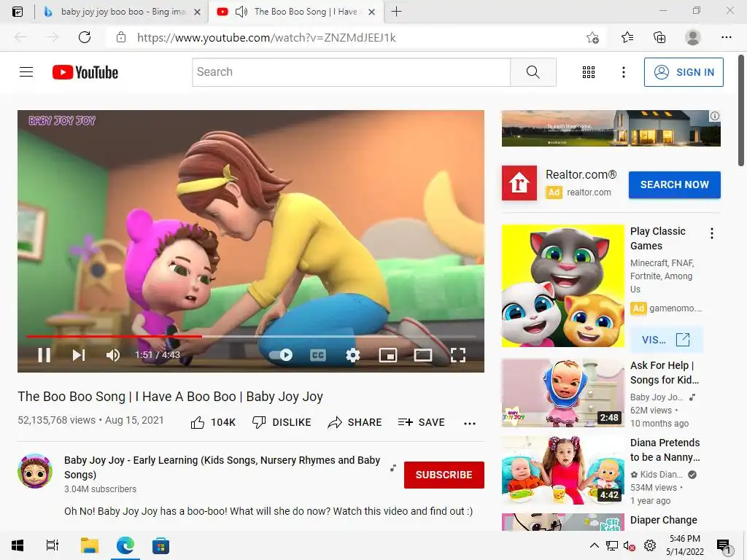Click the page vertical scrollbar
This screenshot has height=560, width=747.
pyautogui.click(x=741, y=111)
